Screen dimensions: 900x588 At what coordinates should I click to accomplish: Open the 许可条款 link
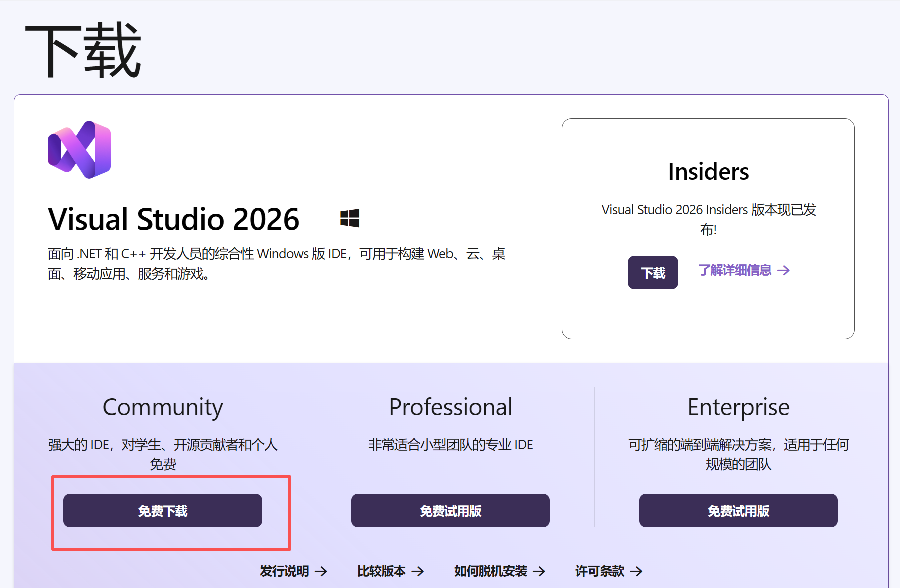(609, 571)
